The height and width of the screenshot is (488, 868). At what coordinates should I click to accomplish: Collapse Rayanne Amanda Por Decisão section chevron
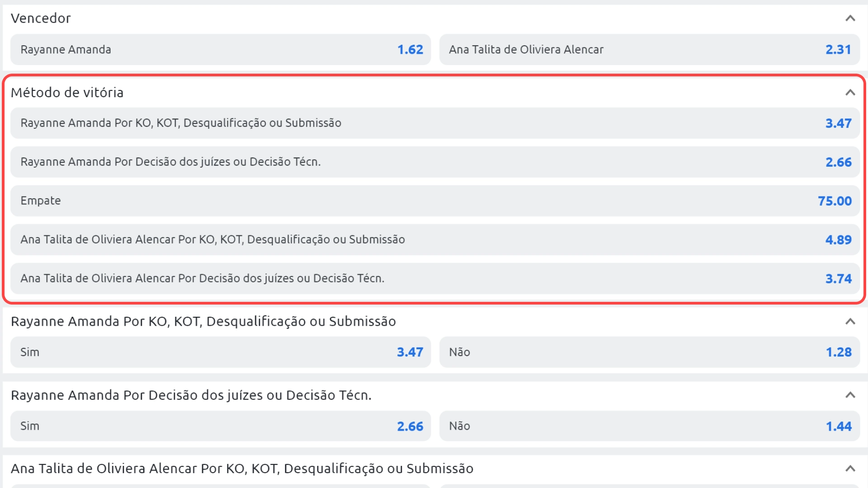pos(850,395)
